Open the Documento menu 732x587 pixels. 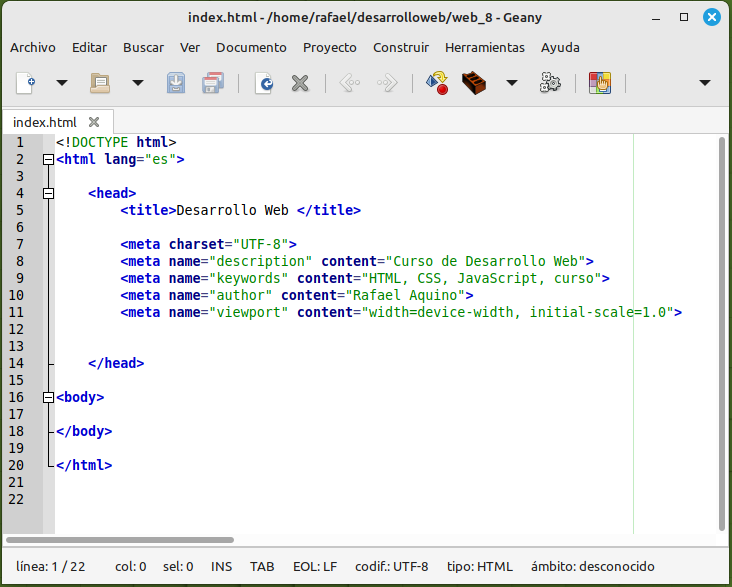tap(251, 48)
